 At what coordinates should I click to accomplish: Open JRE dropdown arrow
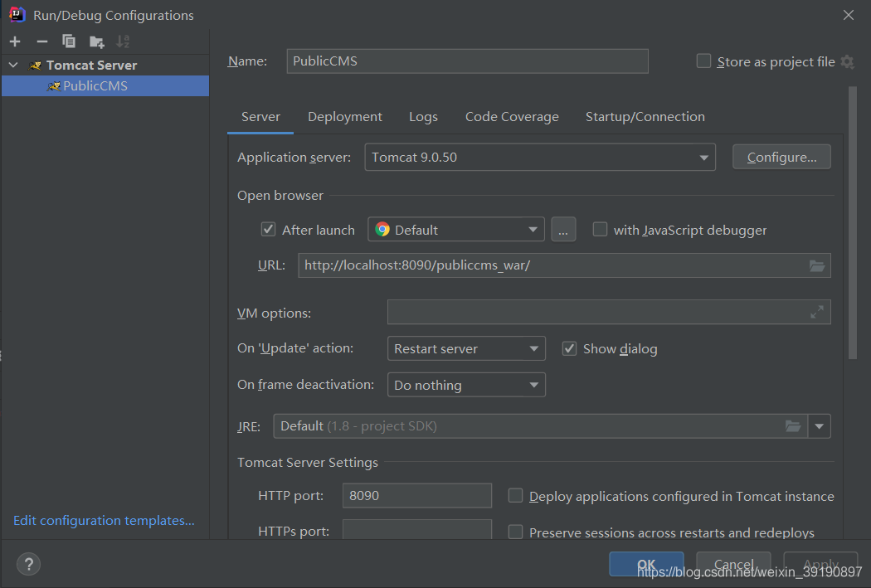(x=819, y=426)
